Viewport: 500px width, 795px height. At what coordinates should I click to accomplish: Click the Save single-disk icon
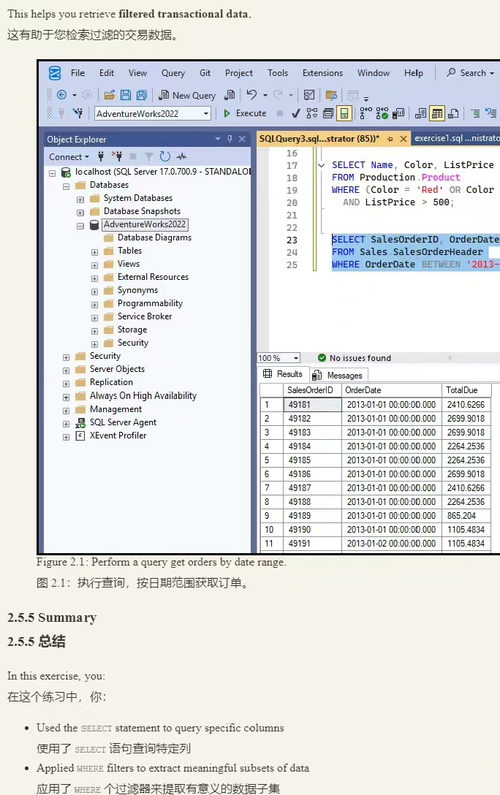(125, 95)
